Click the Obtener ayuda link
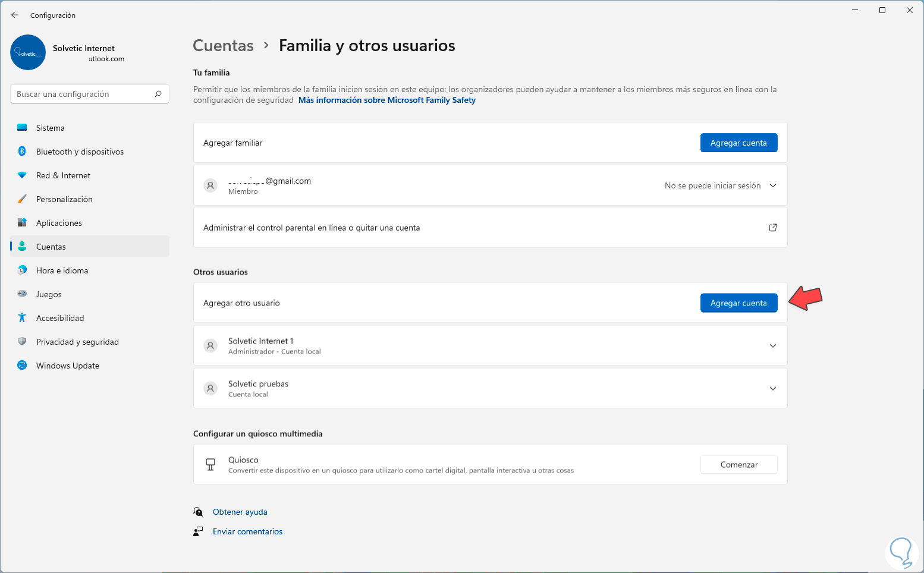Image resolution: width=924 pixels, height=573 pixels. 240,512
